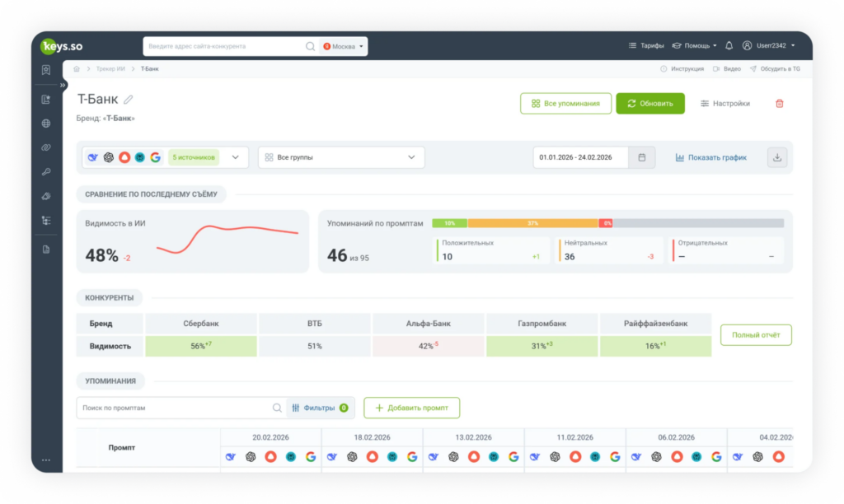Download report with download icon

[x=777, y=157]
